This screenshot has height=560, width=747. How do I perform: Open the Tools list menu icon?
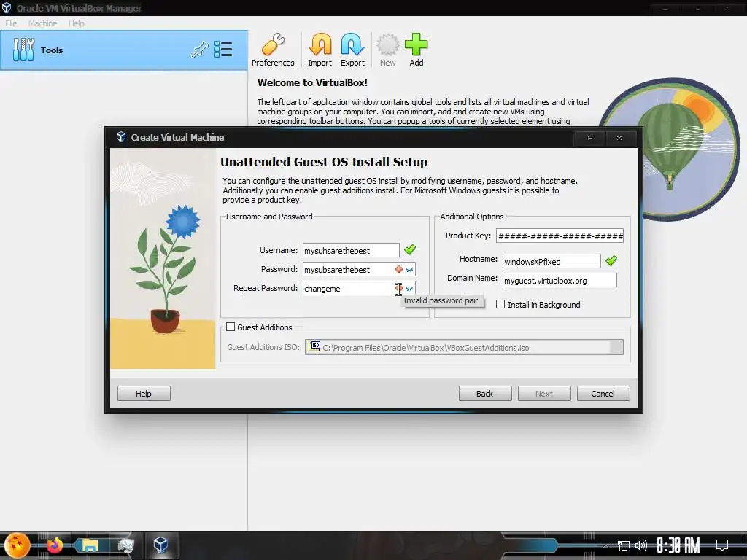coord(223,50)
